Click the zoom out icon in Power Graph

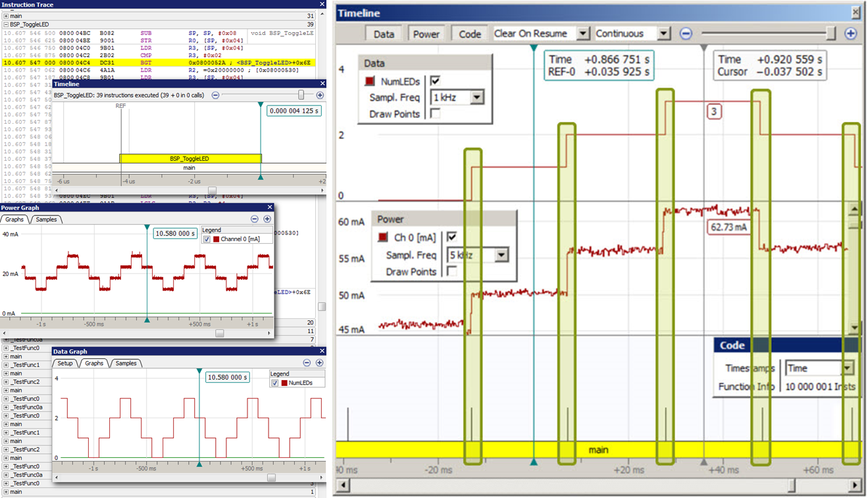(x=255, y=219)
